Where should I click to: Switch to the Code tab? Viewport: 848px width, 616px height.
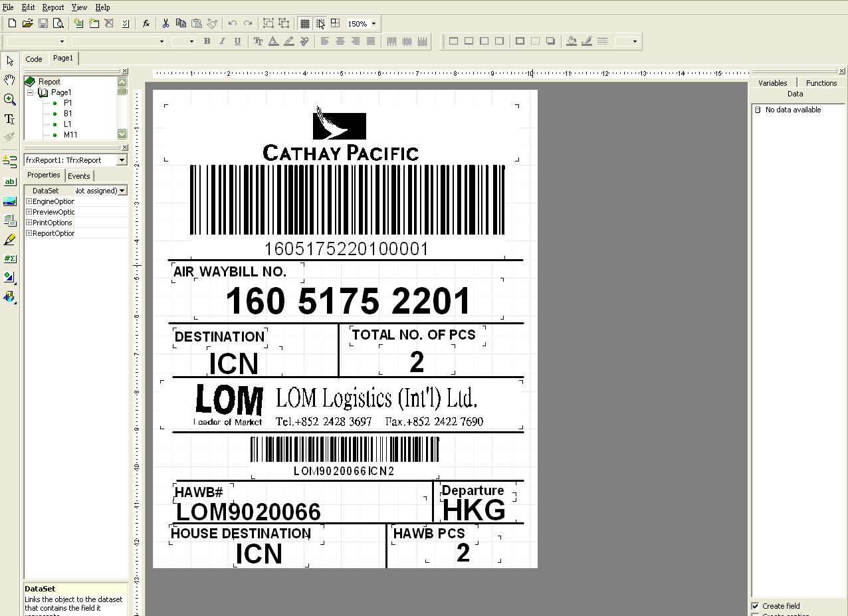click(34, 59)
